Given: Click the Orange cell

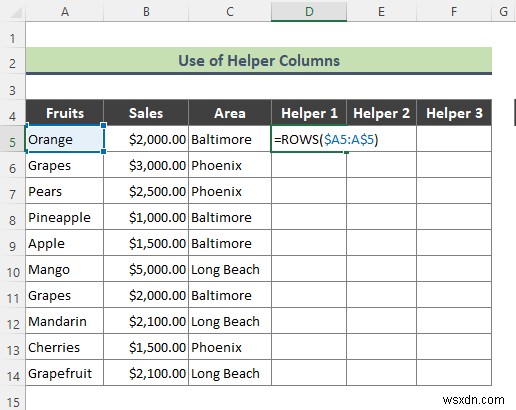Looking at the screenshot, I should tap(65, 139).
